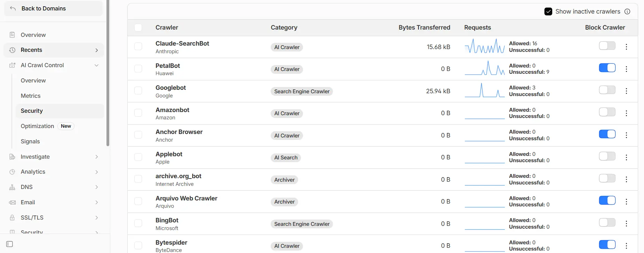
Task: Click the 25.94 kB bytes value
Action: click(438, 91)
